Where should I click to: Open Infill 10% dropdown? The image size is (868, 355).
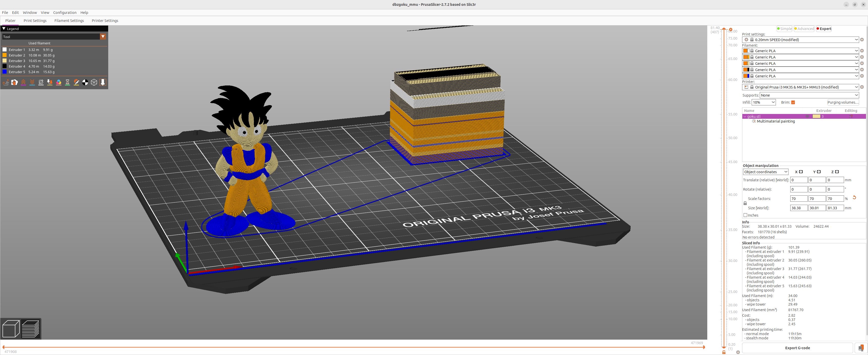click(x=764, y=102)
